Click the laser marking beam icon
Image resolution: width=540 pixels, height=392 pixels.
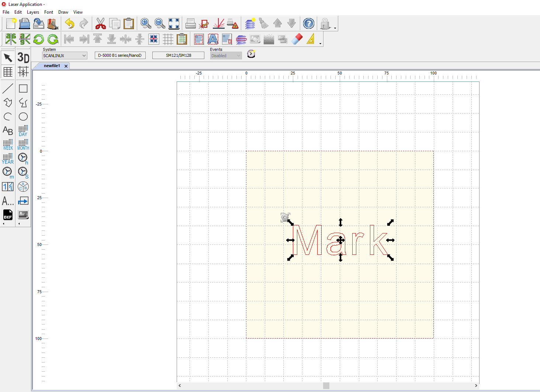pos(219,24)
